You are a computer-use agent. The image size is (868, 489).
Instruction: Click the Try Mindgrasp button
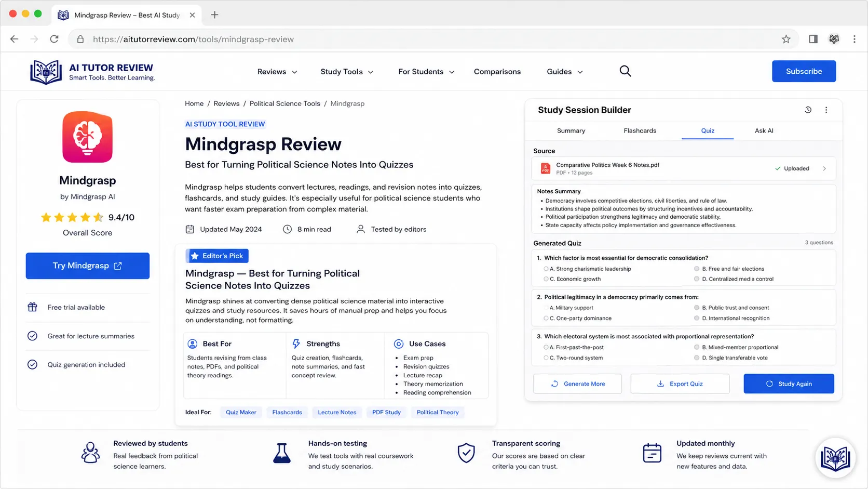coord(88,266)
